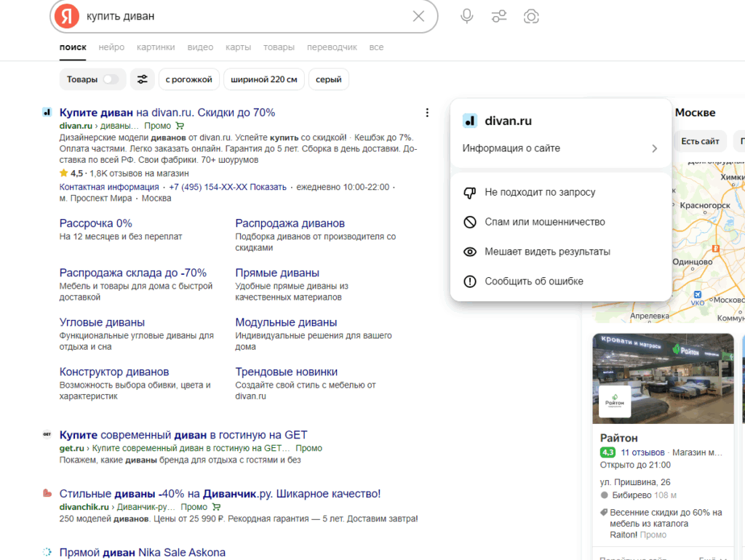Click the cart icon near divanchik.ru Промо
Screen dimensions: 745x560
(x=216, y=507)
